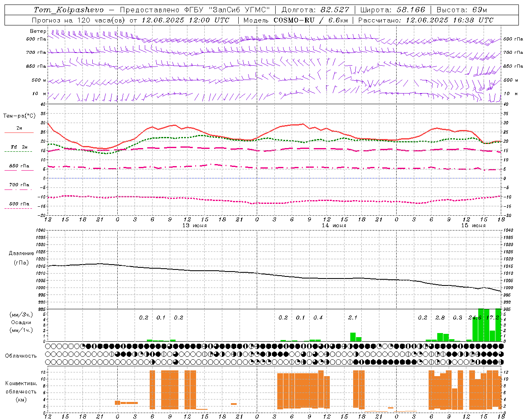Click the (мм/1ч.) precipitation unit label

21,330
